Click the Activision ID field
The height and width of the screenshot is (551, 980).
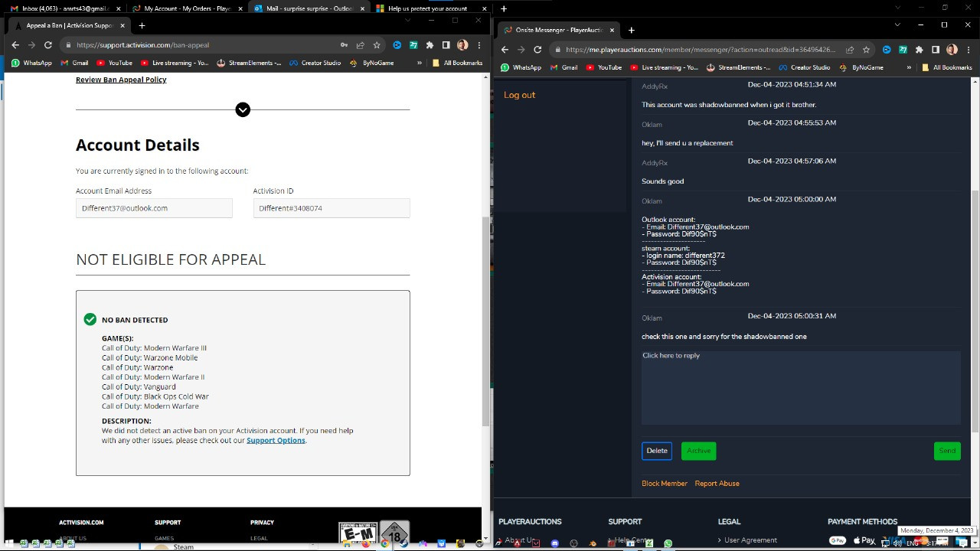click(x=332, y=208)
